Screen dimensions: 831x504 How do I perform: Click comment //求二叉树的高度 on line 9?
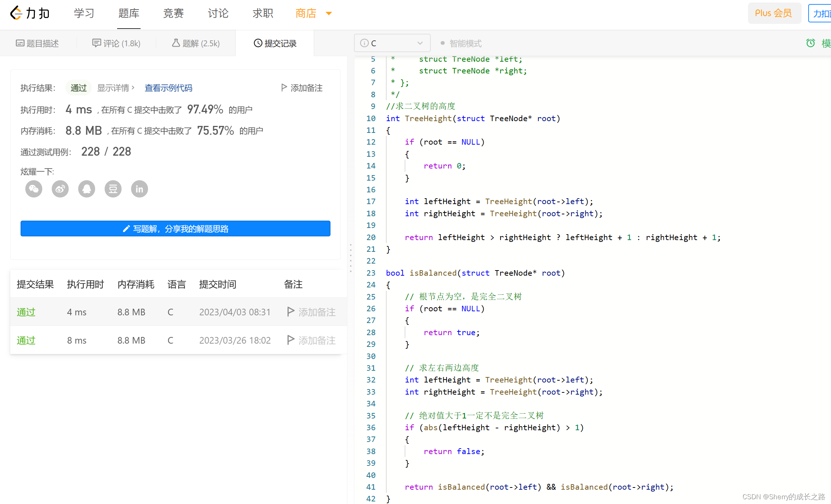tap(421, 106)
